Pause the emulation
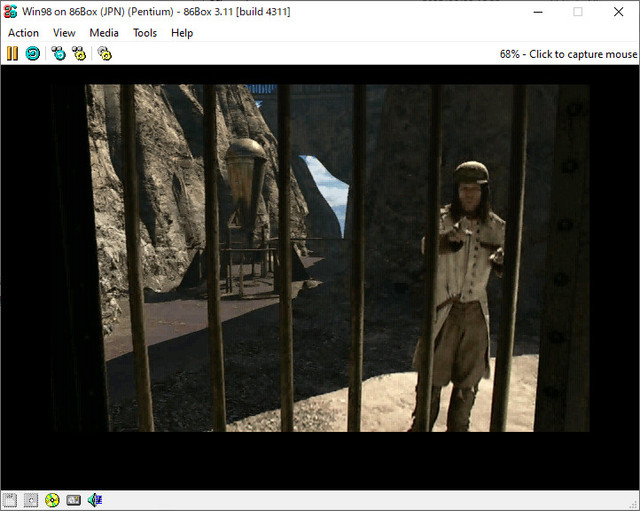640x511 pixels. pyautogui.click(x=12, y=53)
